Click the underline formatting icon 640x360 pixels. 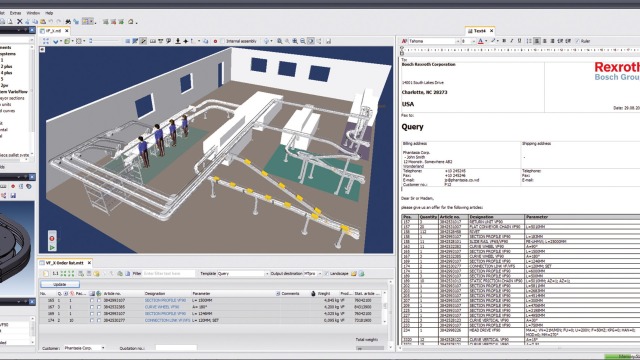tap(519, 41)
